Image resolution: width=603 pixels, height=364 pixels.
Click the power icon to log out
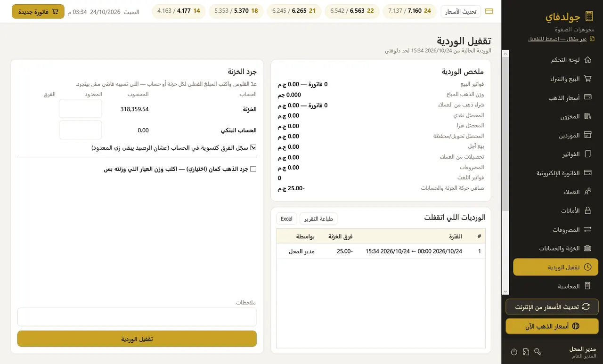pos(514,352)
